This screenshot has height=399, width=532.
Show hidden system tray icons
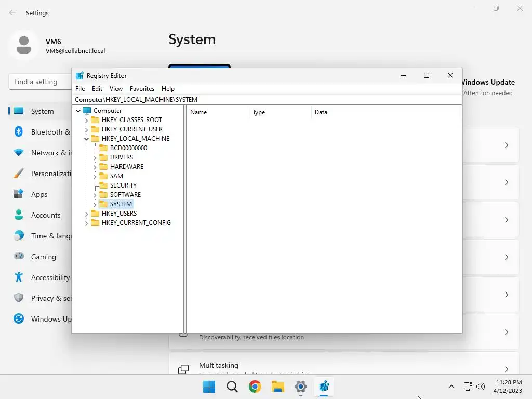[451, 387]
